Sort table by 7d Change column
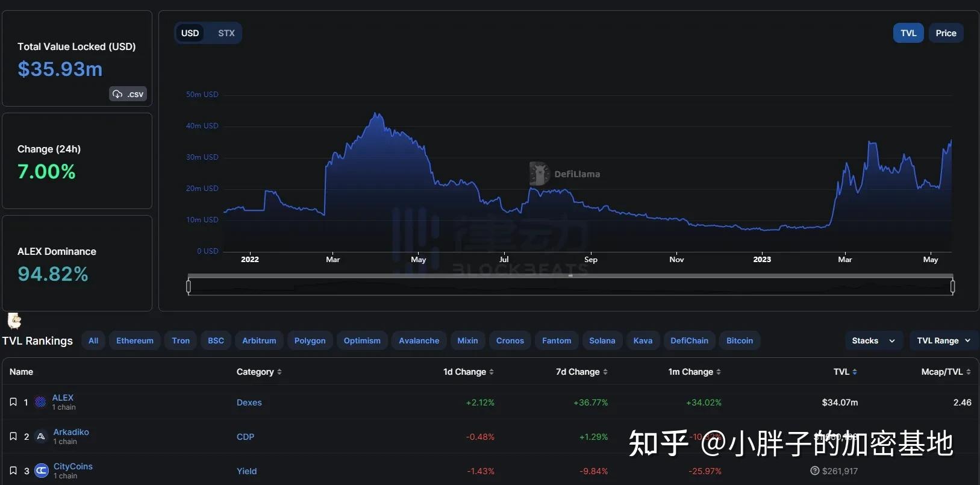Viewport: 980px width, 485px height. [x=582, y=372]
